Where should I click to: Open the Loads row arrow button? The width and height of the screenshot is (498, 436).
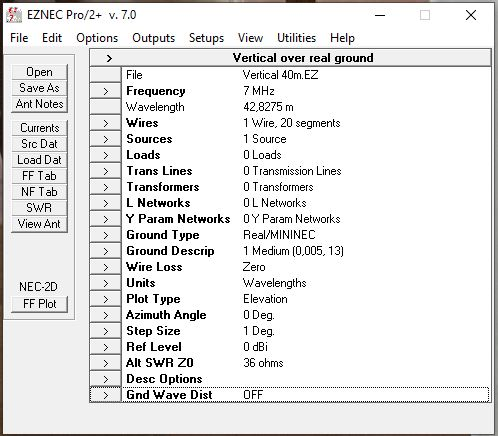[x=105, y=155]
